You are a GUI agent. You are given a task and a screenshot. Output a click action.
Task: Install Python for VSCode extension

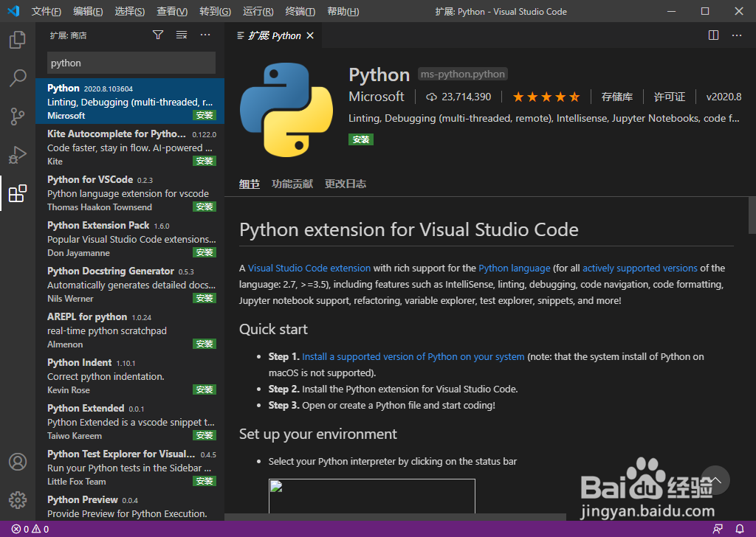205,207
